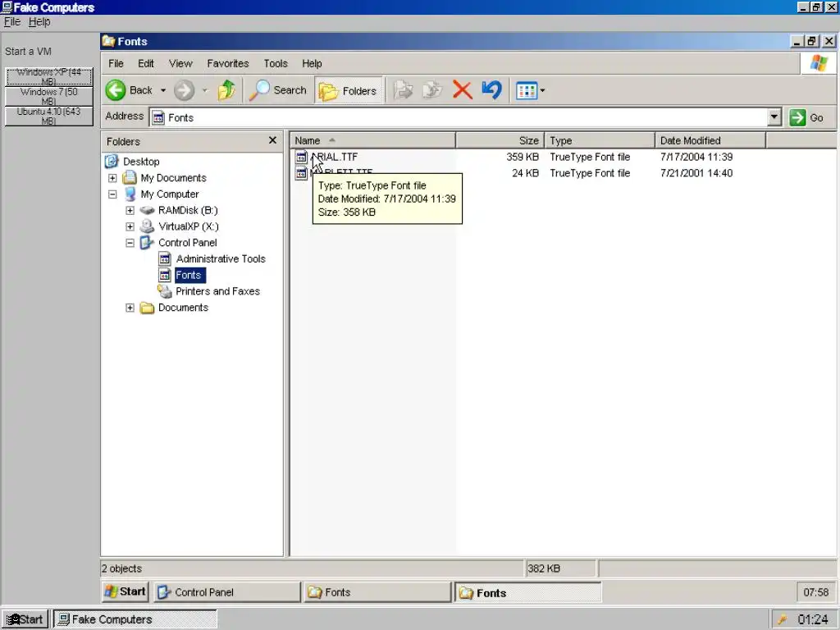The height and width of the screenshot is (630, 840).
Task: Open the Favorites menu
Action: [228, 63]
